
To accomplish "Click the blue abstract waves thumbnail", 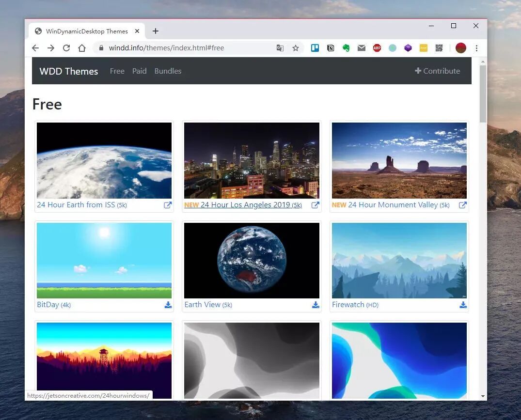I will point(399,360).
